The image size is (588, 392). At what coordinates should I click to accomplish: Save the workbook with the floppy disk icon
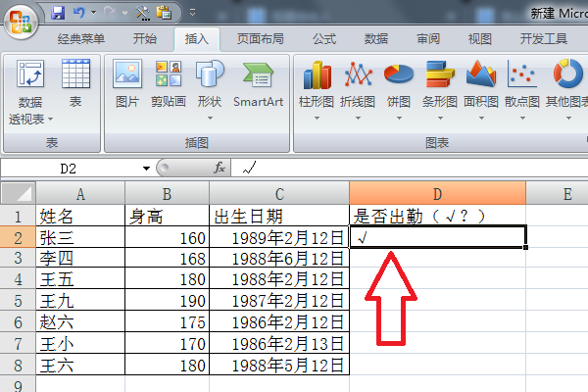pos(58,13)
